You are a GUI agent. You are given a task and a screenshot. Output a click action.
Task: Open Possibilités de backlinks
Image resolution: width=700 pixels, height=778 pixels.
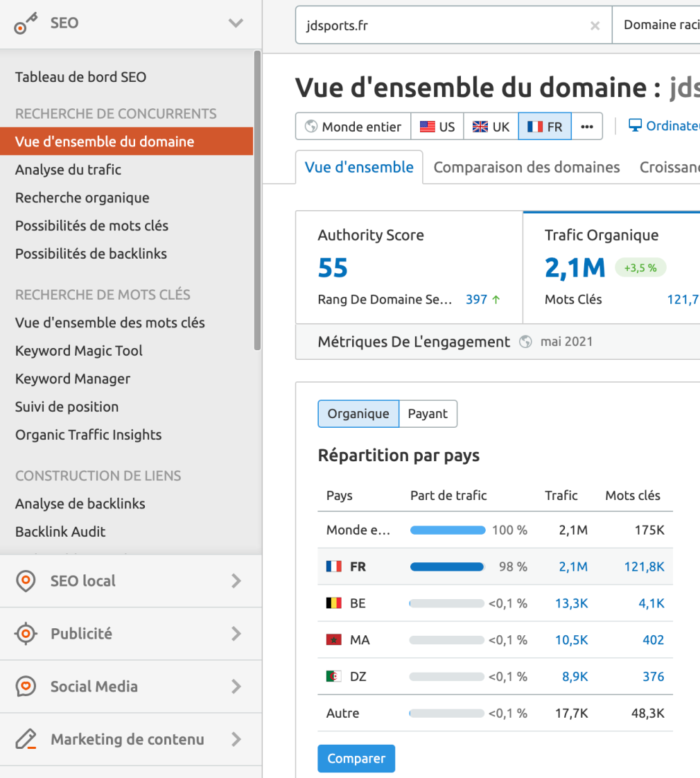click(91, 254)
